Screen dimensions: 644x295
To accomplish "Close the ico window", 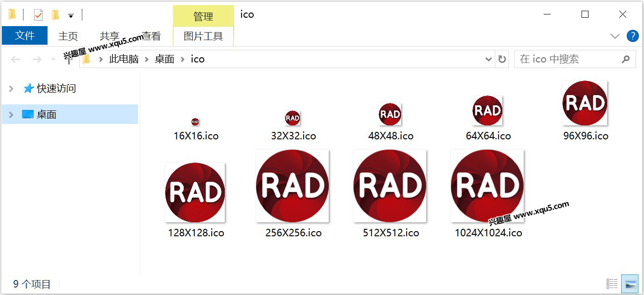I will click(623, 14).
